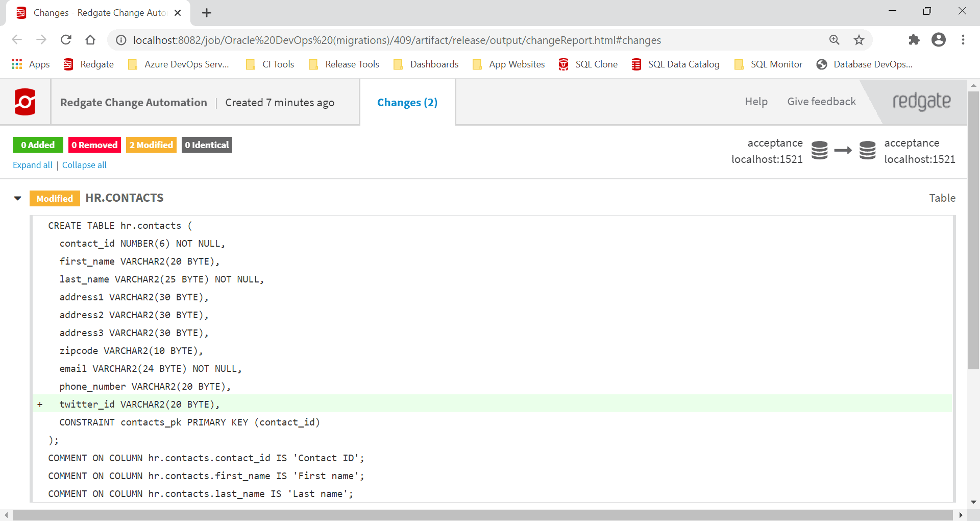Open the SQL Clone bookmark
The width and height of the screenshot is (980, 521).
point(588,64)
